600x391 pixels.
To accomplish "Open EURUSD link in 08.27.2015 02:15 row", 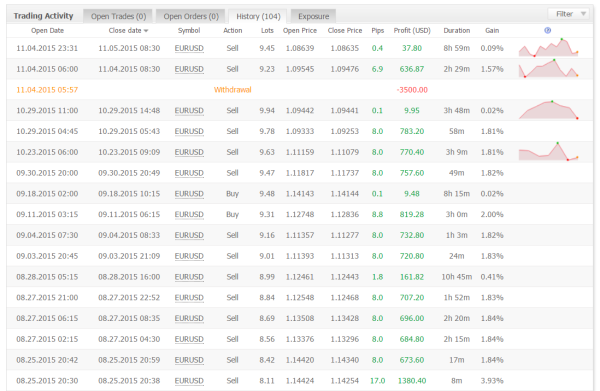I will (189, 339).
